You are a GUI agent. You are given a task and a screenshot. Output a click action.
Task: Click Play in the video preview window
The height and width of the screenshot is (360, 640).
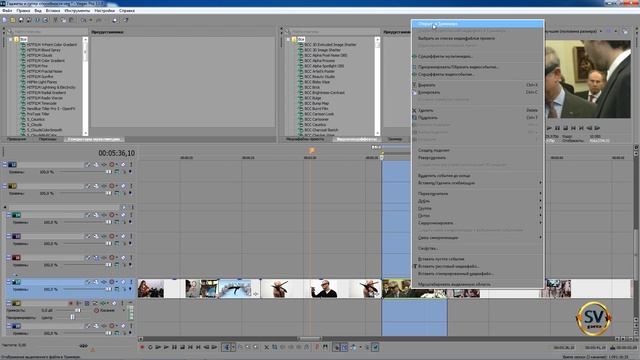[x=549, y=128]
